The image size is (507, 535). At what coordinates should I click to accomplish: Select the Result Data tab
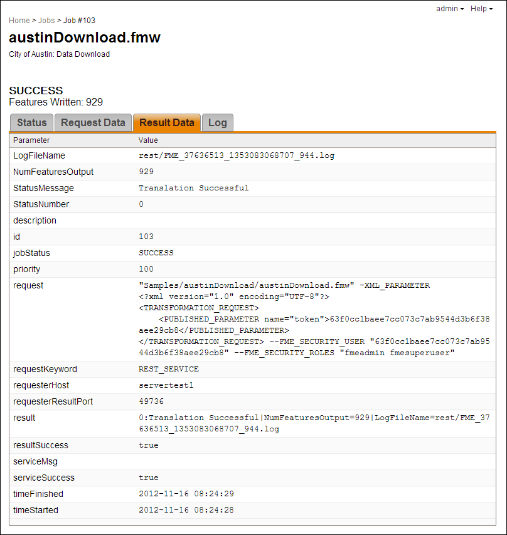pos(167,122)
